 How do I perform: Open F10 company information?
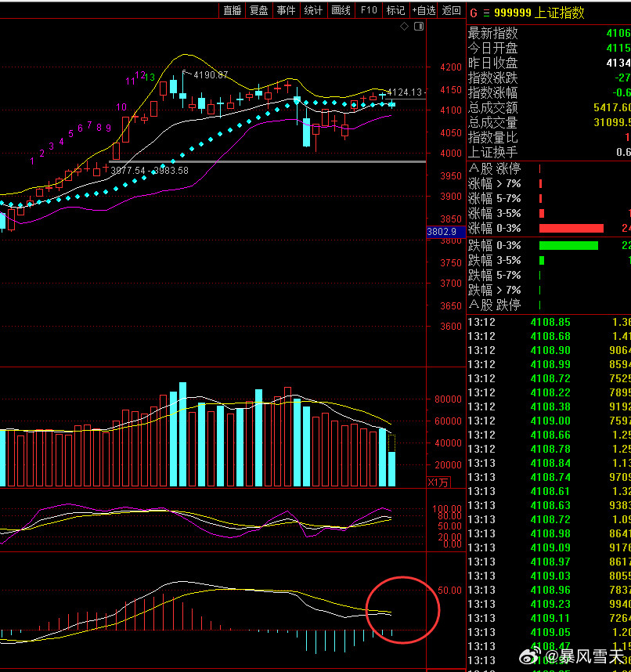(369, 10)
